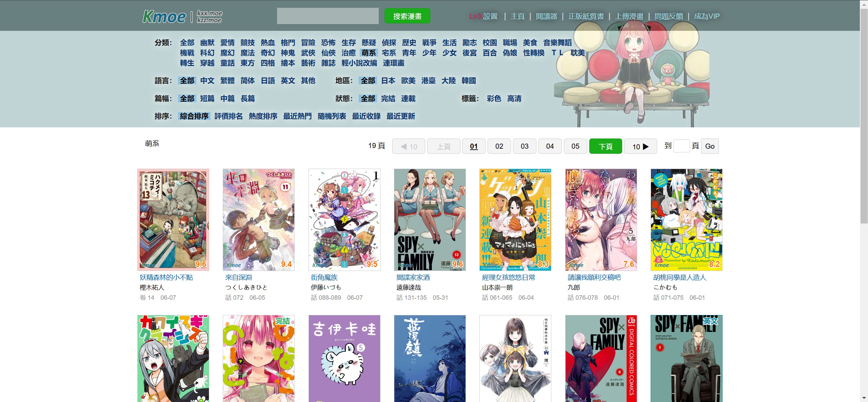Image resolution: width=868 pixels, height=402 pixels.
Task: Filter language by 日語
Action: (x=268, y=81)
